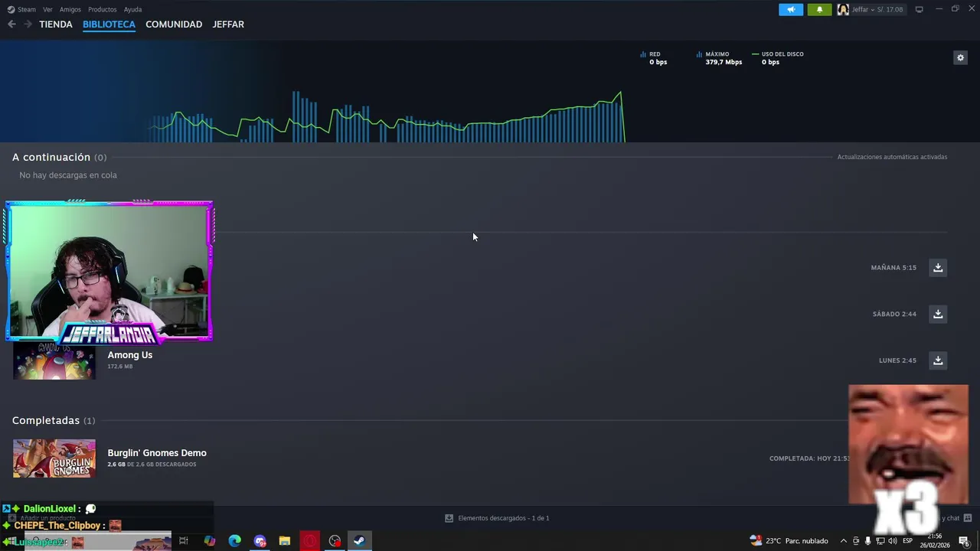The image size is (980, 551).
Task: Click the Burglin' Gnomes Demo thumbnail
Action: (x=54, y=458)
